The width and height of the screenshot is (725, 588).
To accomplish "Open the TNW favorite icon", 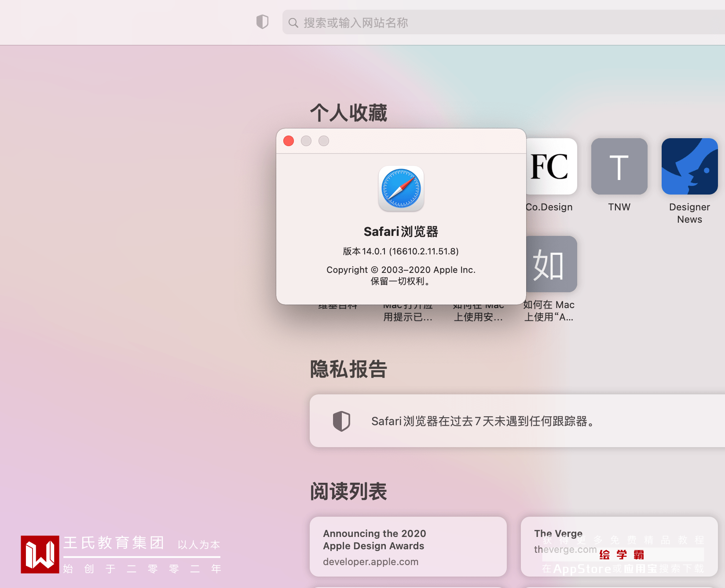I will (x=619, y=166).
